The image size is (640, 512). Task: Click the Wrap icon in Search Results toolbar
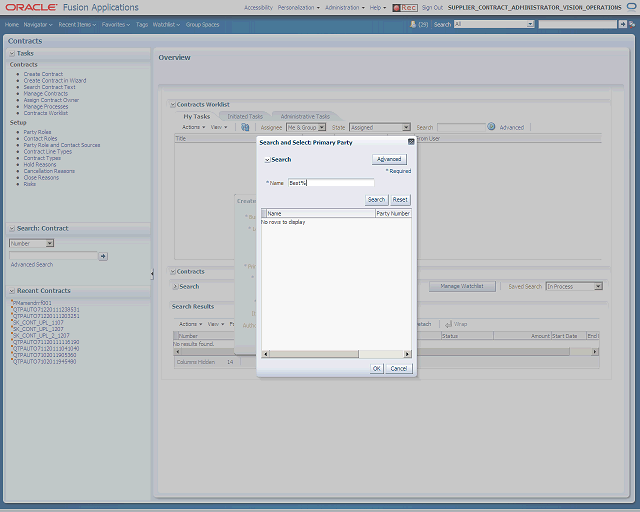pyautogui.click(x=448, y=324)
